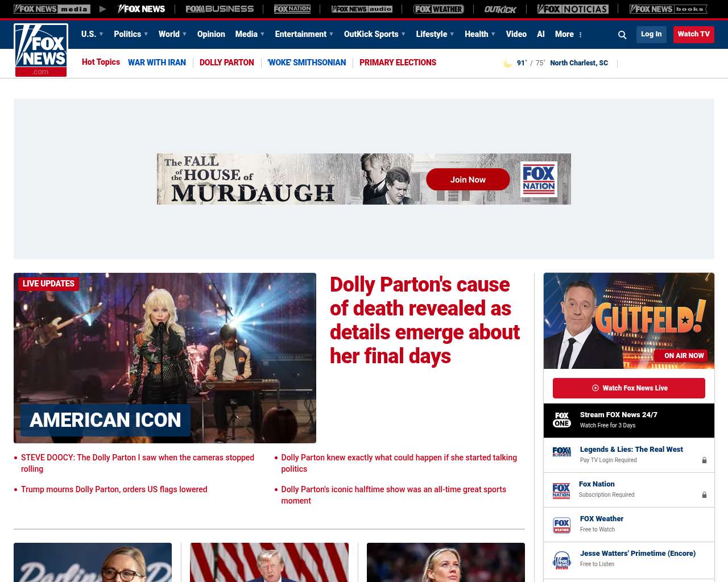This screenshot has width=728, height=582.
Task: Click the Hot Topics label
Action: click(101, 62)
